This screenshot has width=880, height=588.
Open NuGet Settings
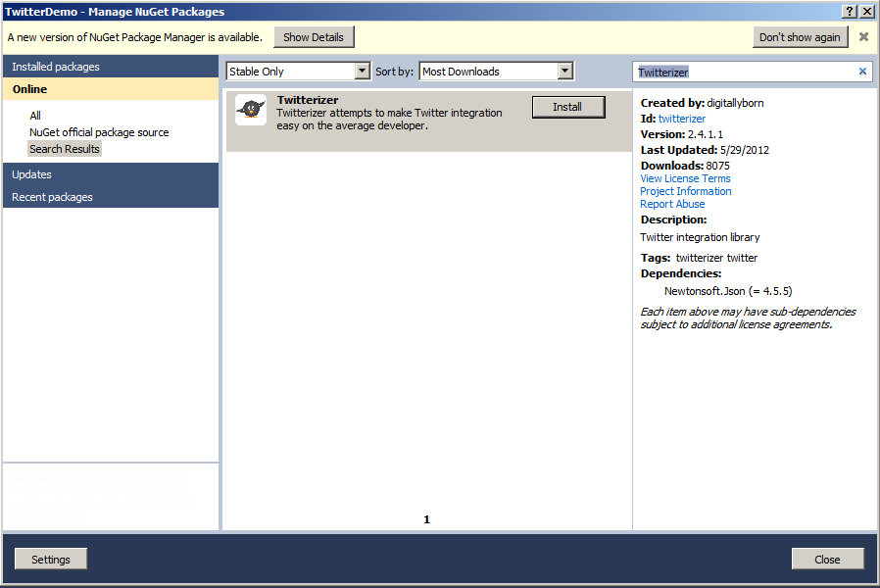click(x=51, y=559)
